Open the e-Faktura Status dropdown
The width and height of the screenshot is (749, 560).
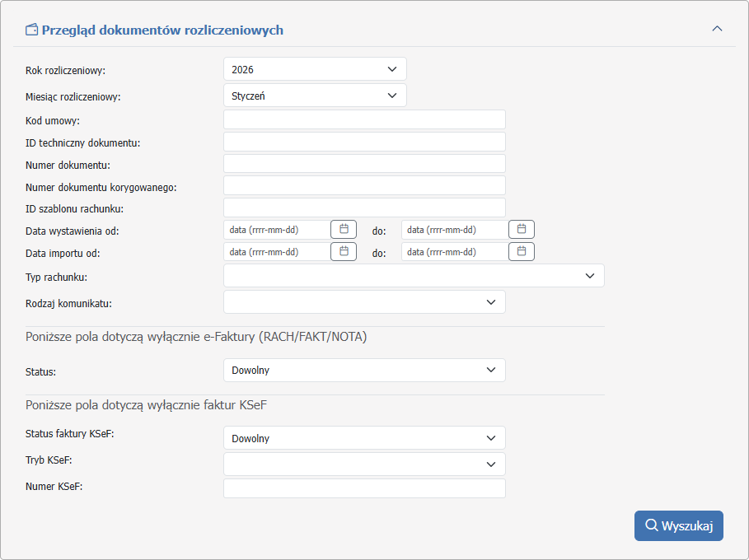(364, 371)
